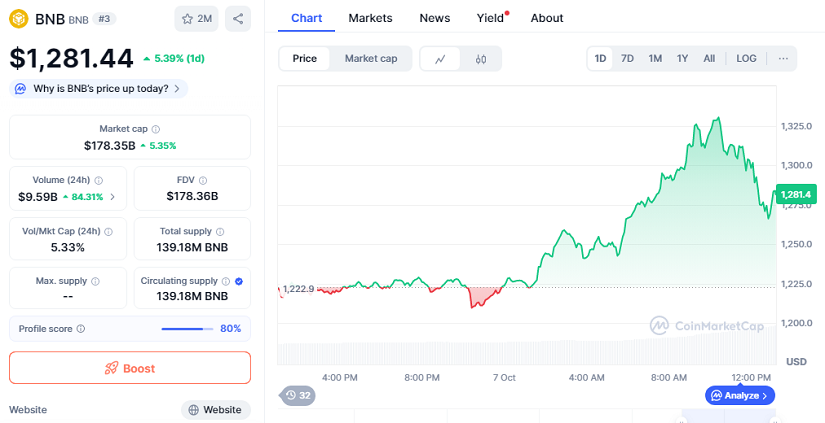Select the candlestick chart type icon
The width and height of the screenshot is (825, 423).
(481, 59)
